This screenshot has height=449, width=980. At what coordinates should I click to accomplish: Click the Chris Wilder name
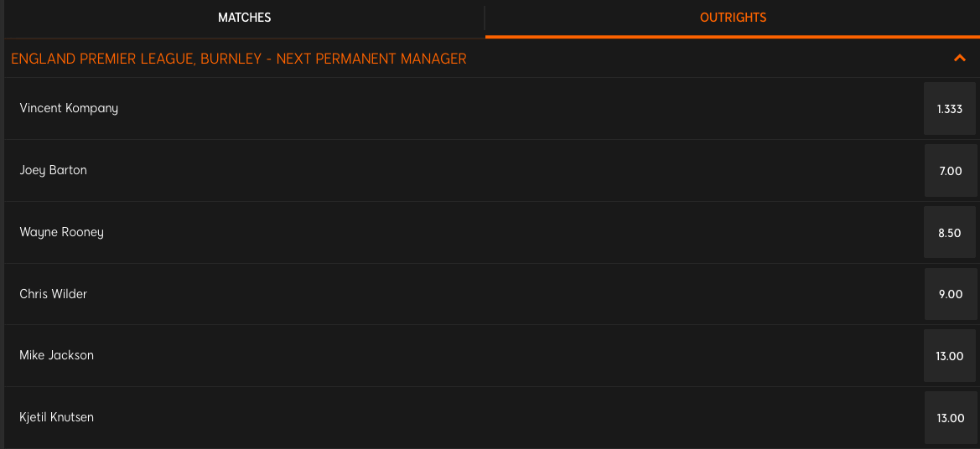pyautogui.click(x=53, y=293)
